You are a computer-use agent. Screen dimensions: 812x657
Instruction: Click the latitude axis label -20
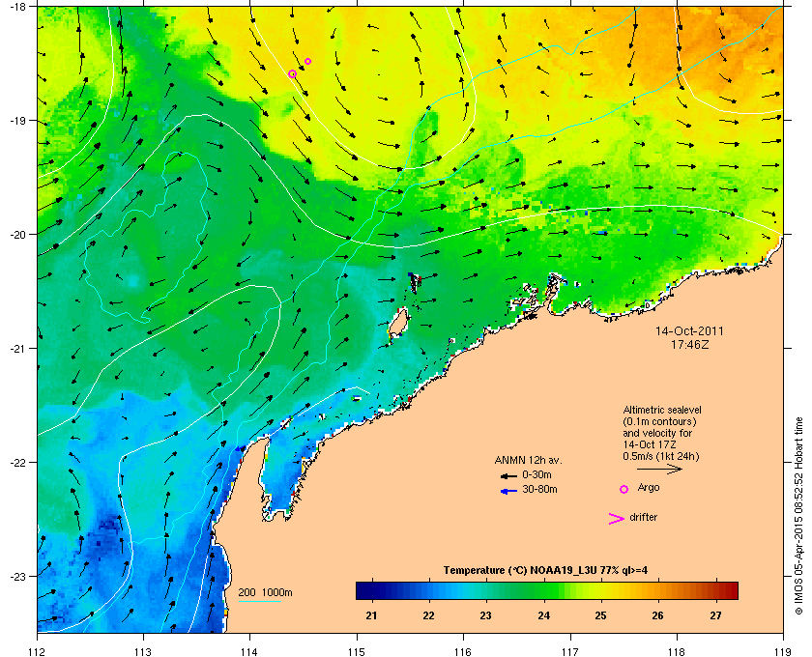point(16,235)
